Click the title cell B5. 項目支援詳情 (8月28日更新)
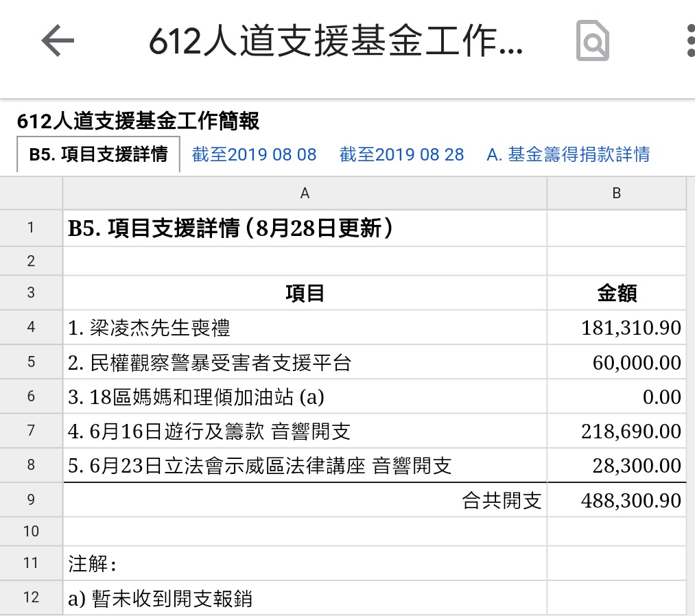The height and width of the screenshot is (616, 695). click(305, 228)
